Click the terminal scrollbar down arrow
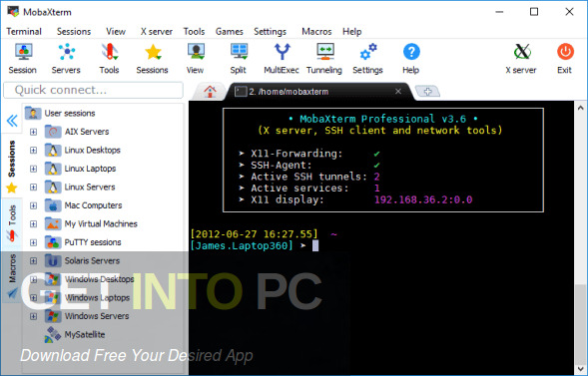 click(x=580, y=369)
